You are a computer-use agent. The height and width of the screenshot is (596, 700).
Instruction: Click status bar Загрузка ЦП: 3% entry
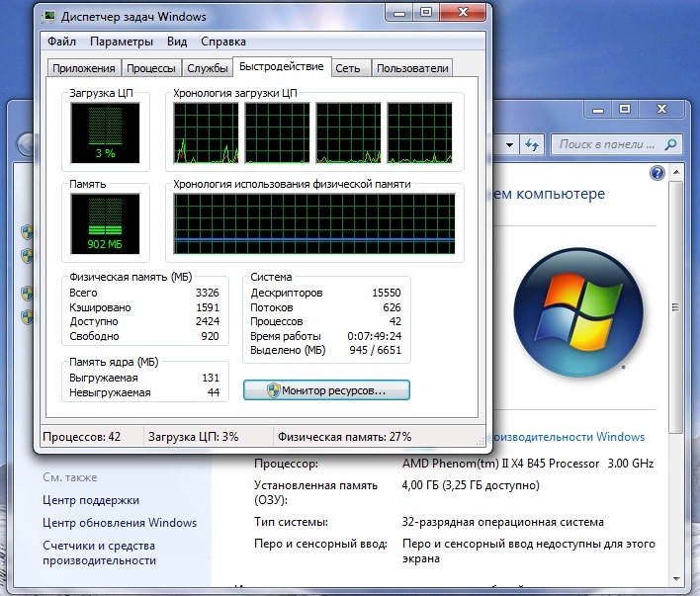[193, 437]
